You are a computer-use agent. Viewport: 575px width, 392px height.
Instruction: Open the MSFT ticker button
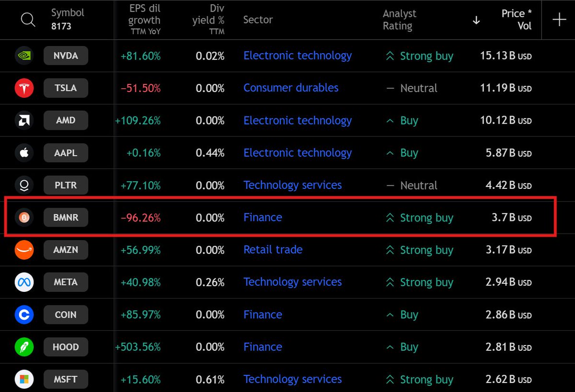tap(66, 379)
